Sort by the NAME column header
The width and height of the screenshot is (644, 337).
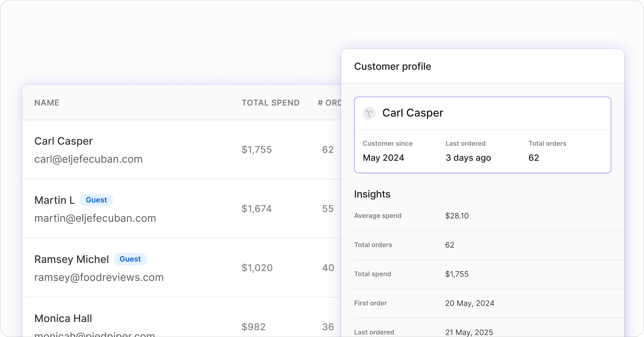click(47, 102)
